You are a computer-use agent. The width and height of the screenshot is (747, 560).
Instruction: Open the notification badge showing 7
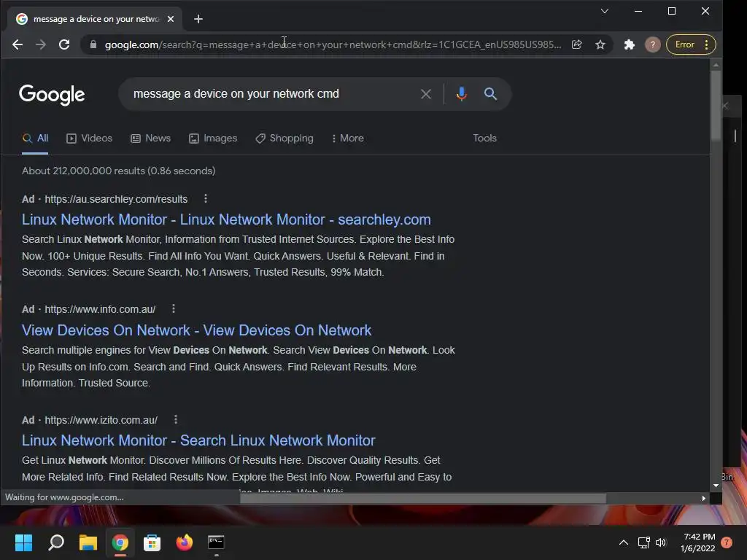[x=727, y=542]
